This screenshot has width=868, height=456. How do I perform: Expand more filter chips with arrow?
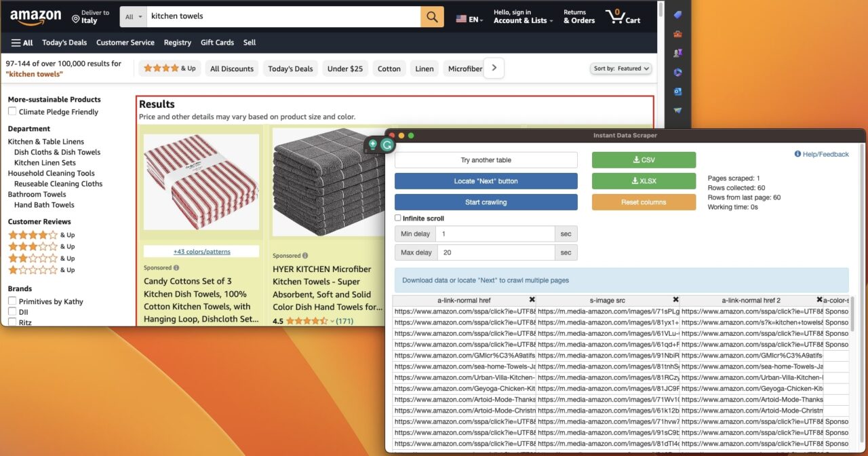point(494,68)
